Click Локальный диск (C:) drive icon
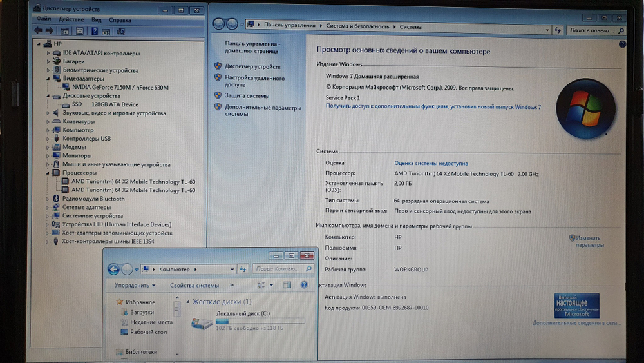The height and width of the screenshot is (363, 644). [202, 323]
